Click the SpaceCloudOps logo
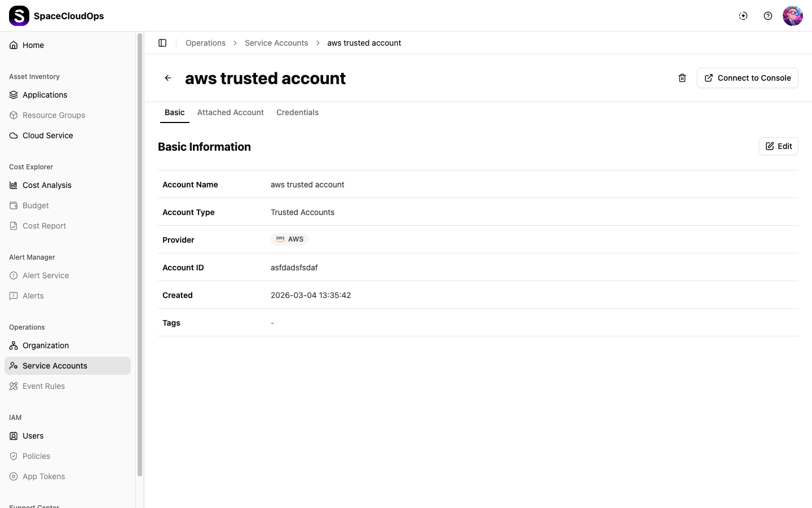The width and height of the screenshot is (812, 508). (x=19, y=16)
